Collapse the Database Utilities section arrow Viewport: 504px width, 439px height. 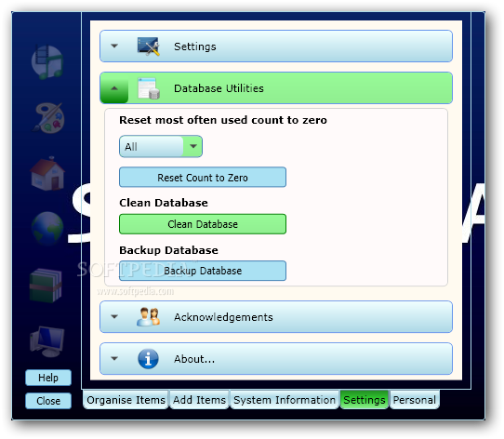(x=114, y=87)
